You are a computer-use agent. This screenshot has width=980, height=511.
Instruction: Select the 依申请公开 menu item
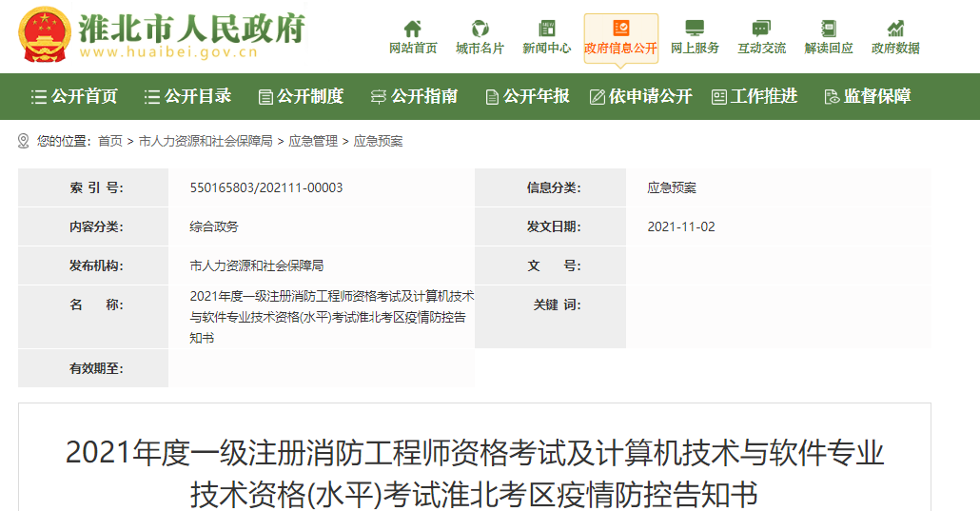pyautogui.click(x=641, y=96)
